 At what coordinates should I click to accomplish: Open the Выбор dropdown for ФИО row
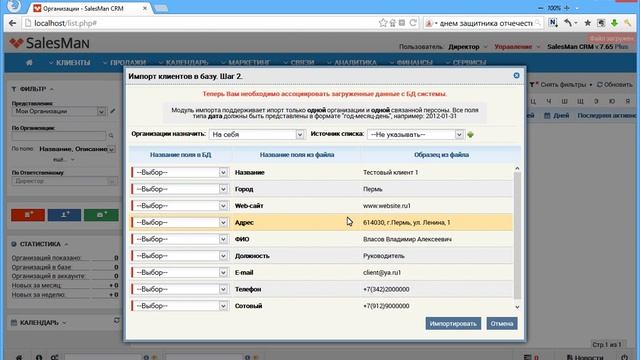coord(180,239)
